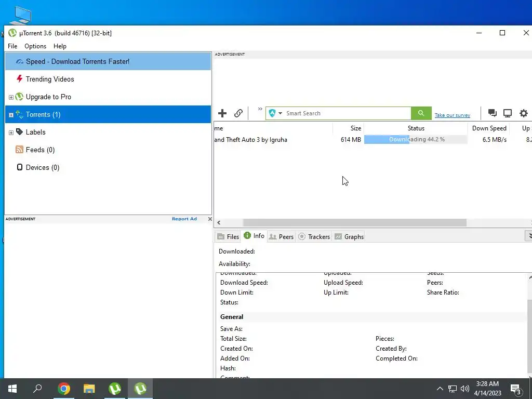This screenshot has width=532, height=399.
Task: Click the Trending Videos lightning icon
Action: (20, 79)
